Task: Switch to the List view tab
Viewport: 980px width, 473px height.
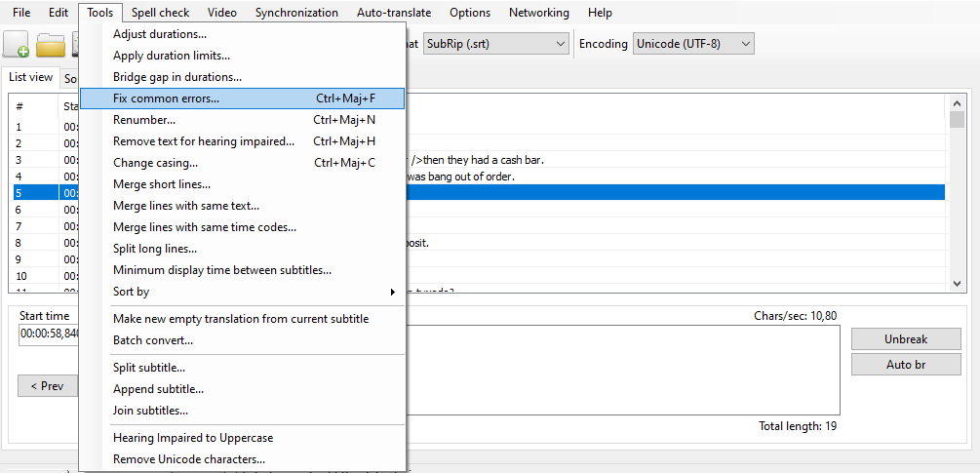Action: 30,78
